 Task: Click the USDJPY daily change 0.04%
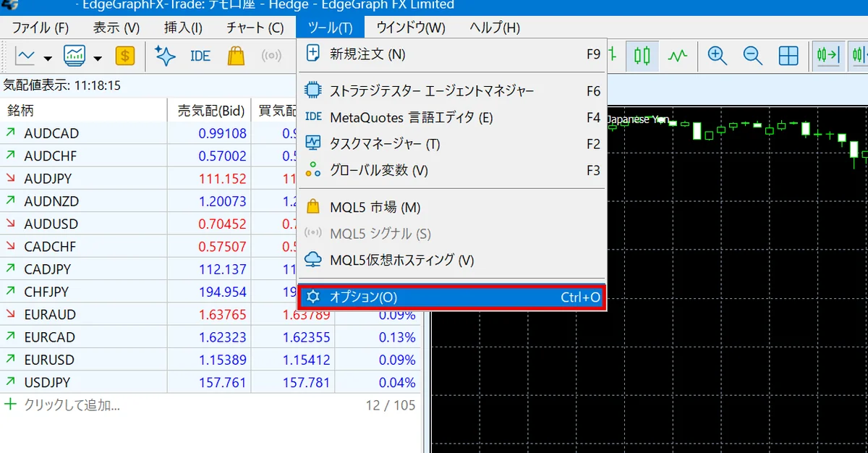coord(398,383)
